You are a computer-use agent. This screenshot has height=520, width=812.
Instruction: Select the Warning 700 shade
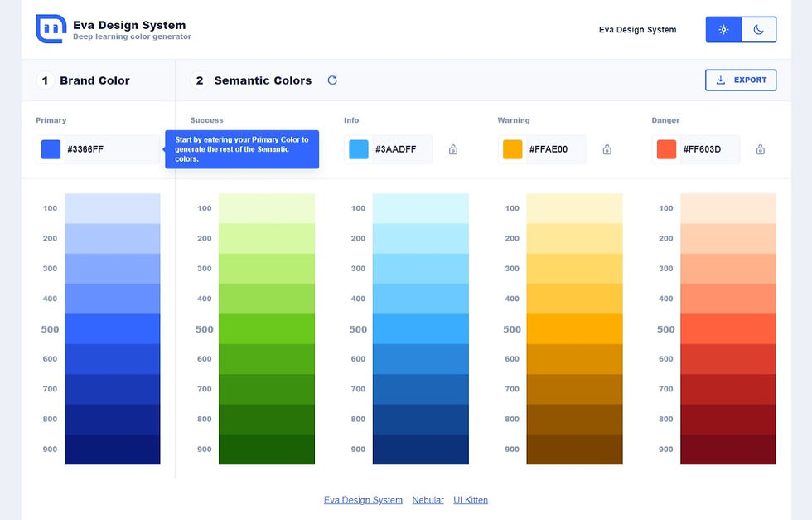[574, 389]
